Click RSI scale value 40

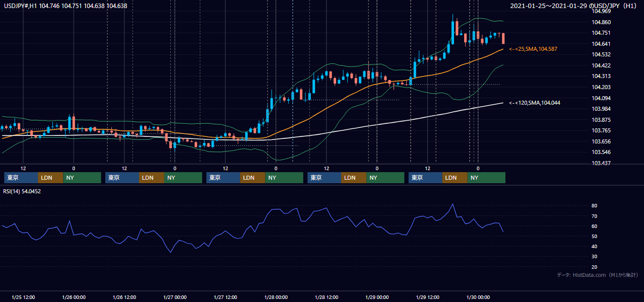[x=595, y=246]
